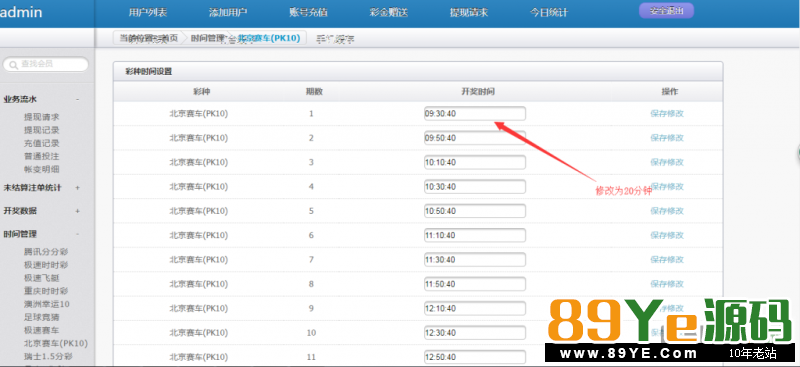The width and height of the screenshot is (800, 367).
Task: Select 极速赛车 under 时间管理
Action: (41, 330)
